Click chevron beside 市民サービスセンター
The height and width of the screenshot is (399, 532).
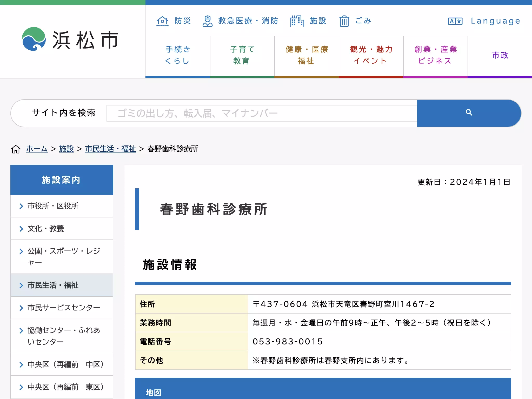21,308
